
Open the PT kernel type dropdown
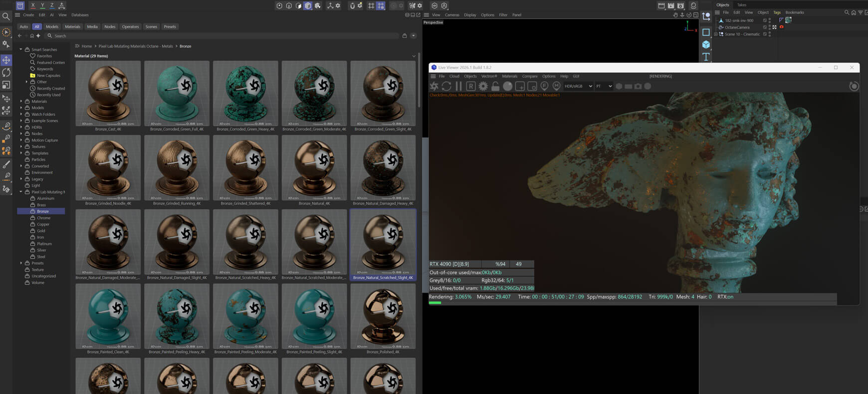604,86
